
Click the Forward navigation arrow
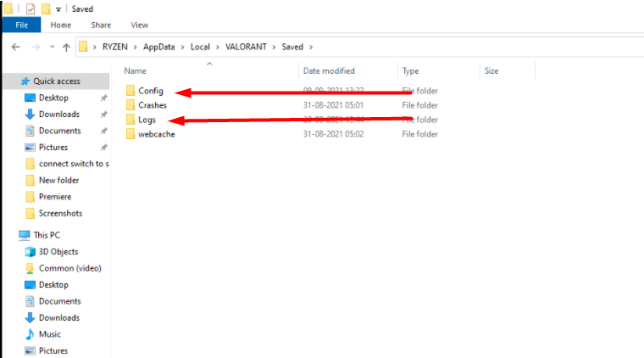click(36, 47)
